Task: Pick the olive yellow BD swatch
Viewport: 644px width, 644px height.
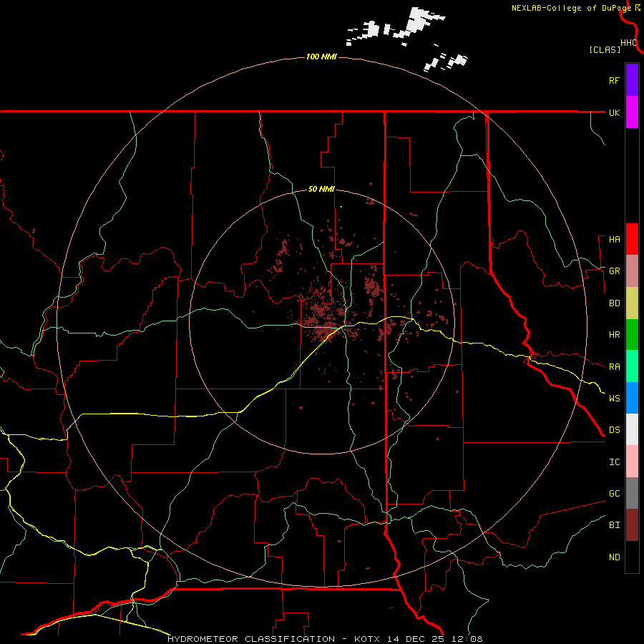Action: [632, 303]
